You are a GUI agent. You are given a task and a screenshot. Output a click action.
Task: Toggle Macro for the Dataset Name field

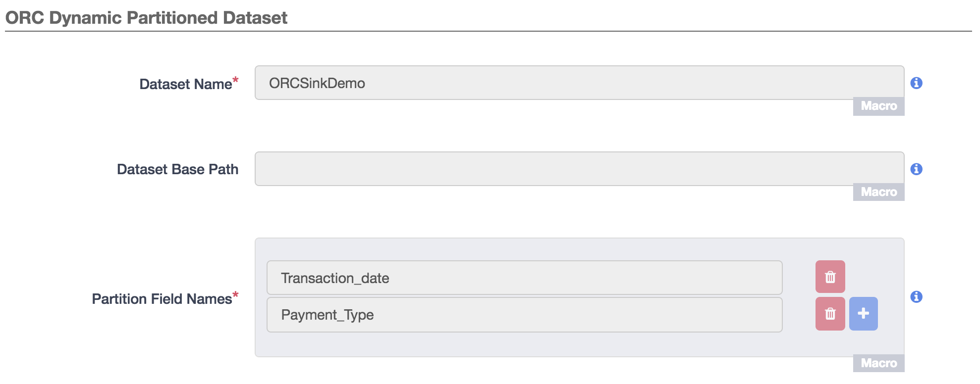(x=878, y=106)
